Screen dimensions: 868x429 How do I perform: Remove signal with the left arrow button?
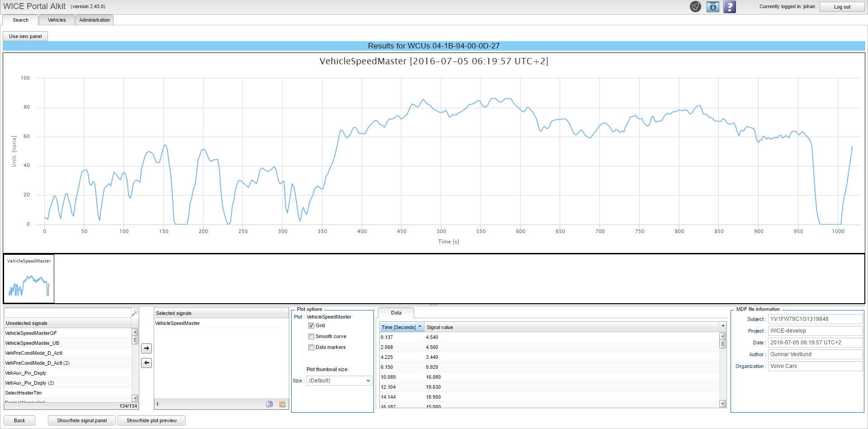click(146, 363)
